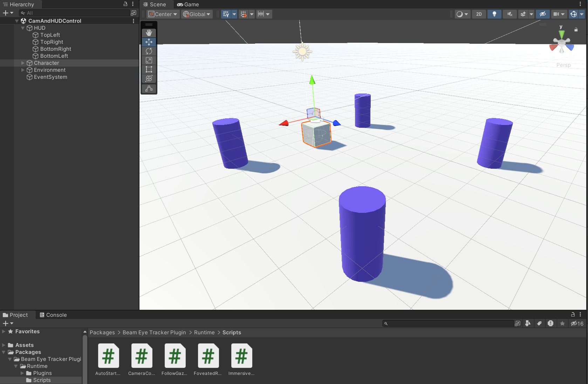Toggle scene visibility of hidden objects
This screenshot has height=384, width=588.
542,14
